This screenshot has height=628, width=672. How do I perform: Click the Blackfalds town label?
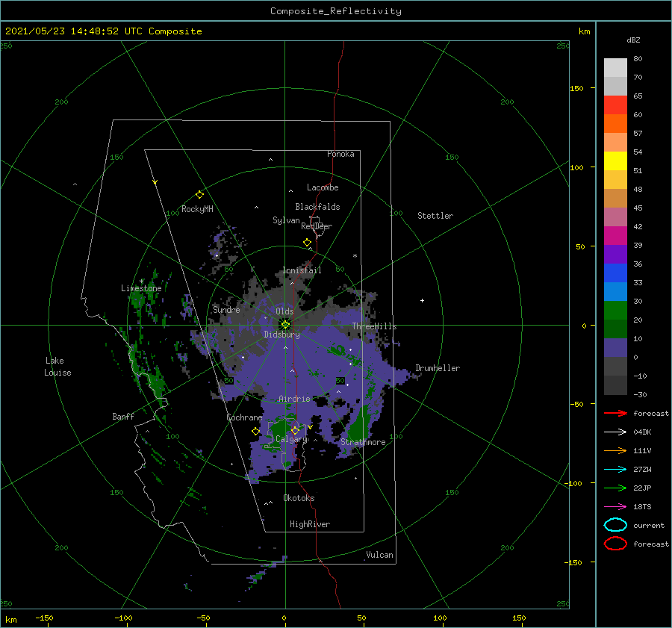[317, 207]
